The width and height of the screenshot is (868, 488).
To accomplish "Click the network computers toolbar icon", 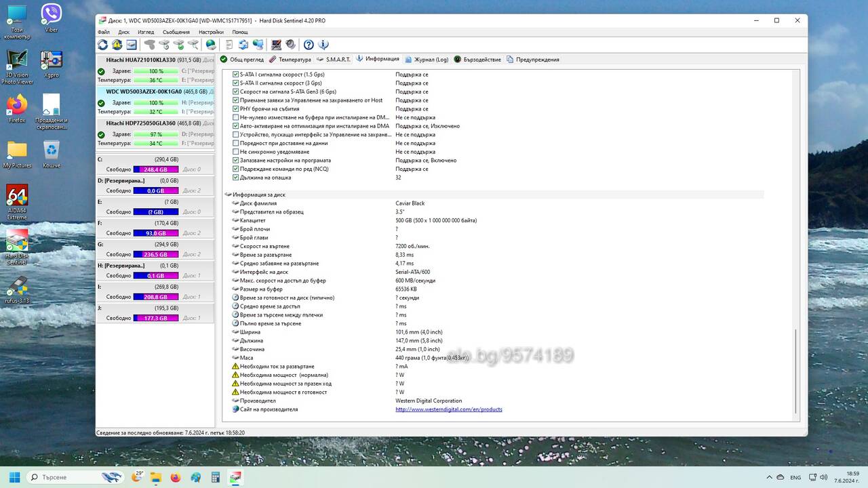I will (258, 45).
